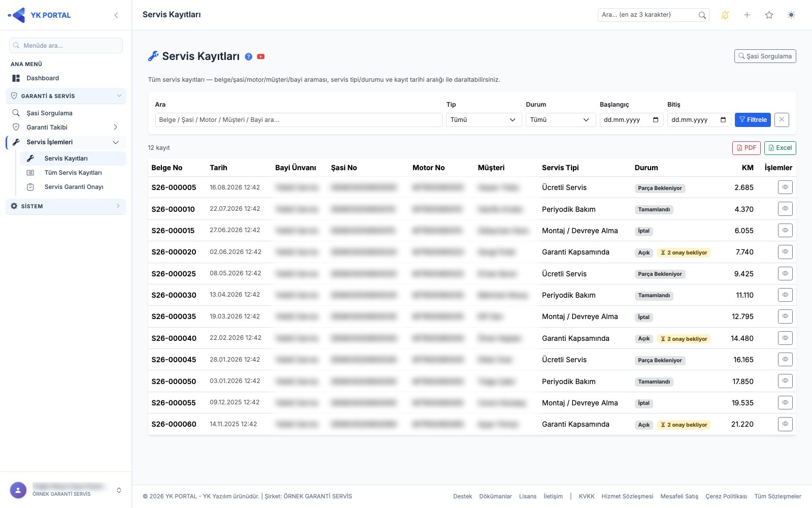Export the list to Excel

tap(780, 148)
